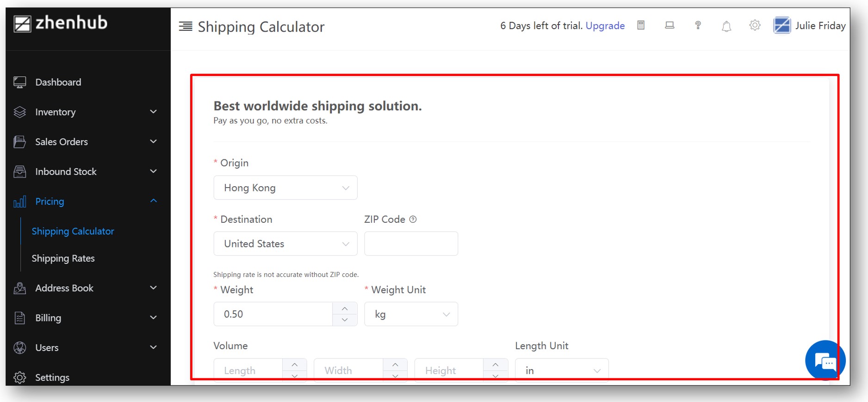
Task: Open the help question mark icon
Action: (698, 25)
